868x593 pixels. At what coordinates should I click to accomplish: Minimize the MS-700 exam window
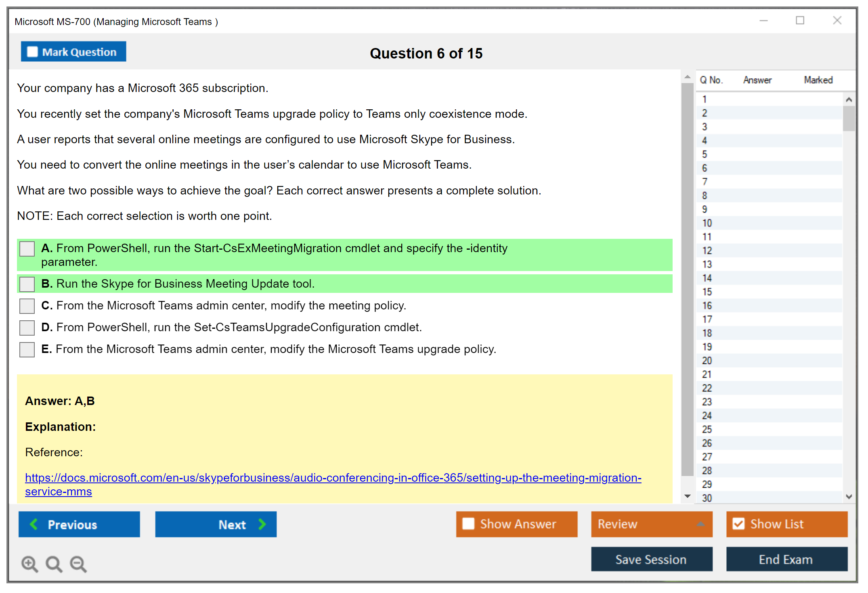763,21
